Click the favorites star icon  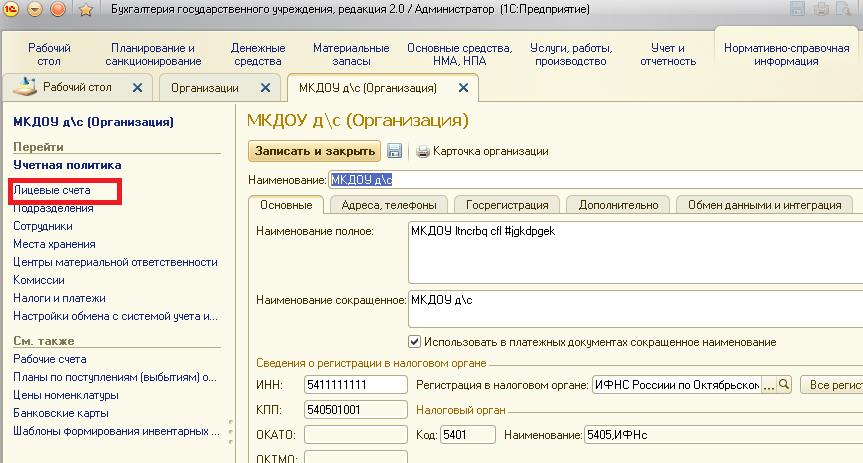pos(86,9)
